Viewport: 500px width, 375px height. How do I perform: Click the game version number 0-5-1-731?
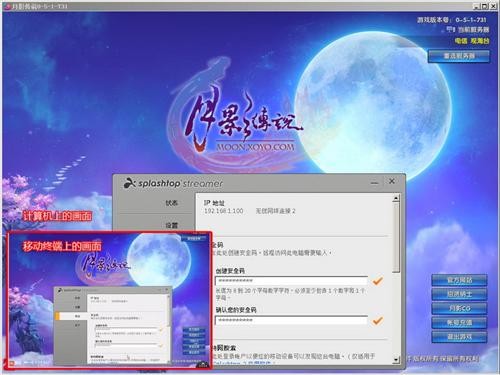coord(471,20)
